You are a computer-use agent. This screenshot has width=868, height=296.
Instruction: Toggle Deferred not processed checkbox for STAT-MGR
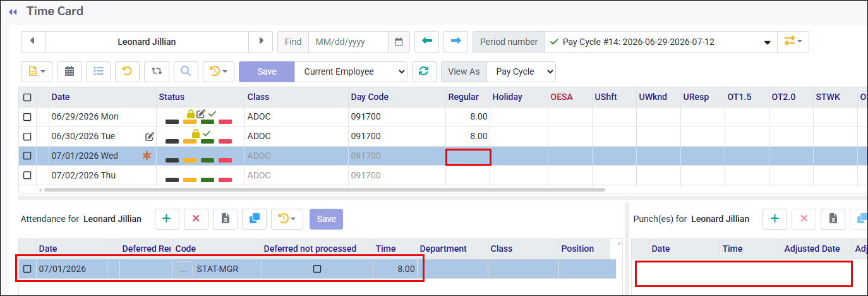pos(317,269)
